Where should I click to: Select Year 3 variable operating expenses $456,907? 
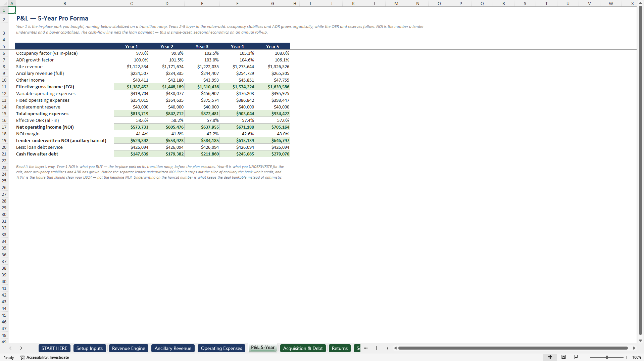coord(202,93)
